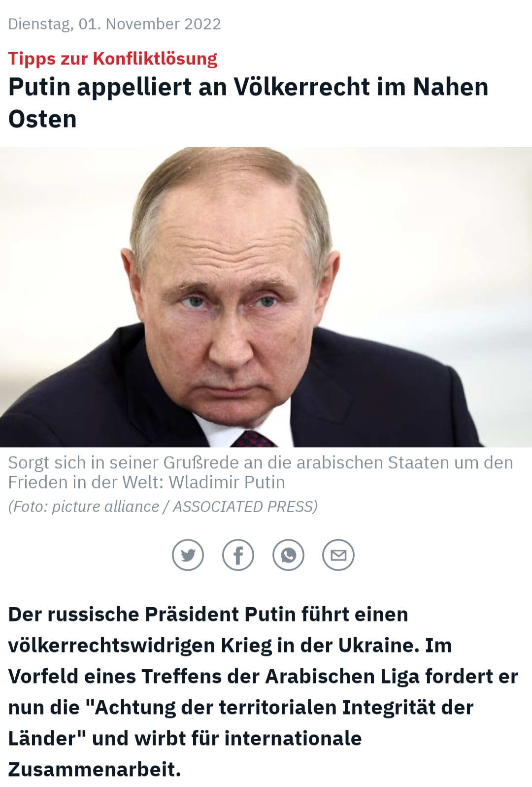The image size is (532, 787).
Task: Share the article via WhatsApp
Action: [x=288, y=555]
